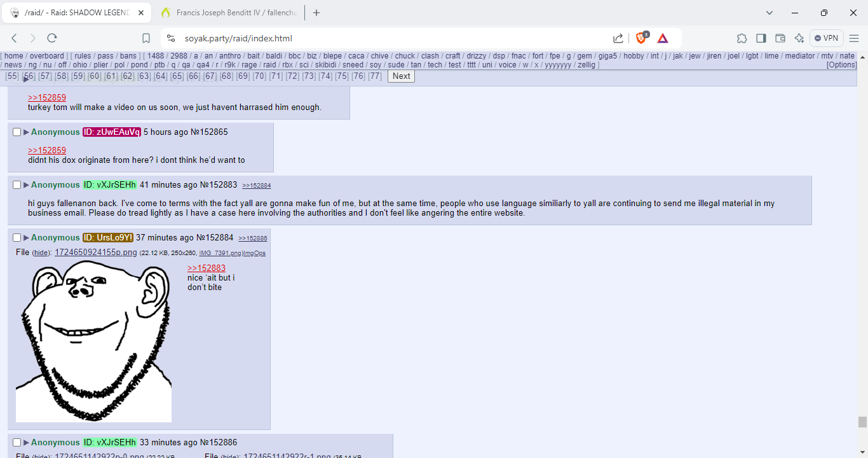The height and width of the screenshot is (458, 868).
Task: Go to the home link in the board list
Action: pyautogui.click(x=14, y=56)
